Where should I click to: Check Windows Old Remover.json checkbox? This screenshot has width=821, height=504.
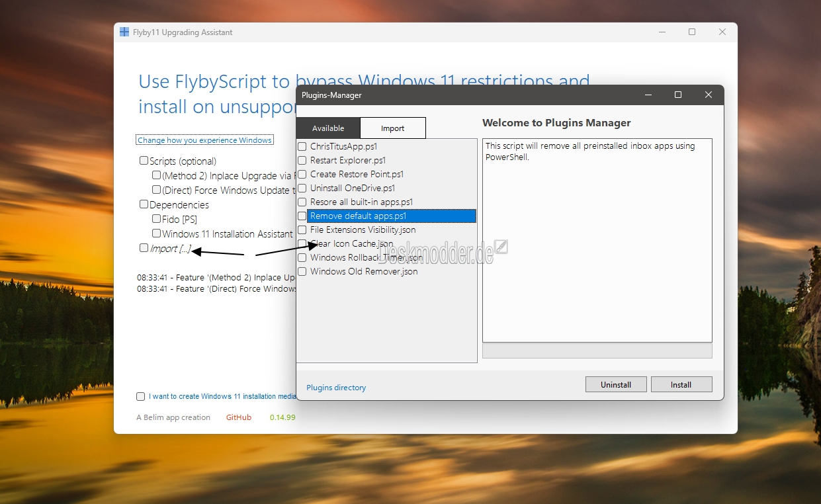coord(302,271)
